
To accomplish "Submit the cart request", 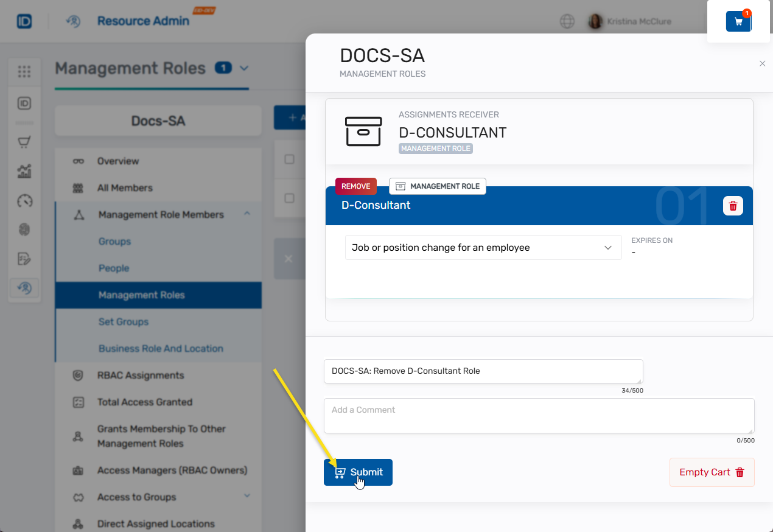I will coord(358,472).
